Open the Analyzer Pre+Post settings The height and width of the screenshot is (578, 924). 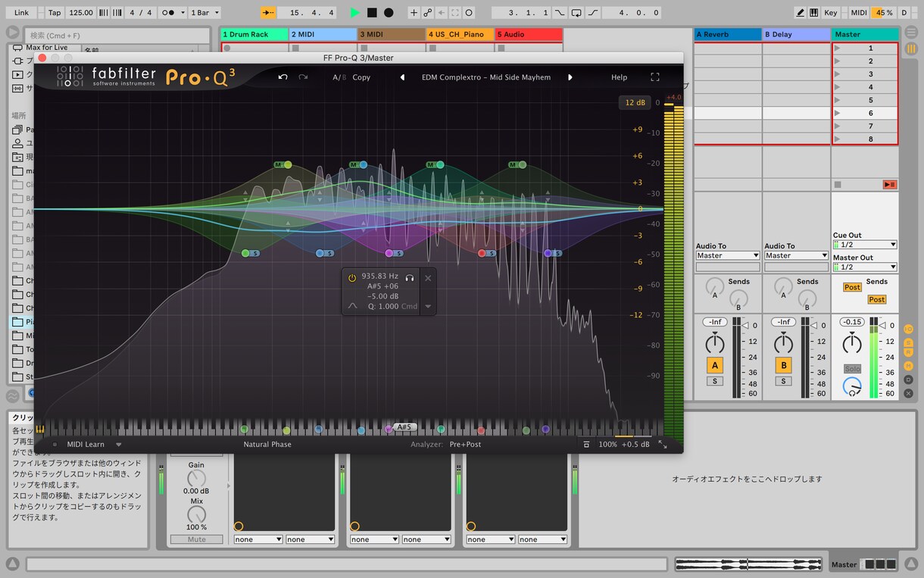465,445
